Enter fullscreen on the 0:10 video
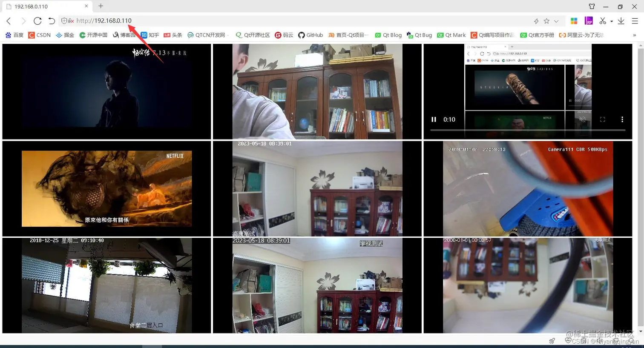The height and width of the screenshot is (348, 644). (x=603, y=120)
